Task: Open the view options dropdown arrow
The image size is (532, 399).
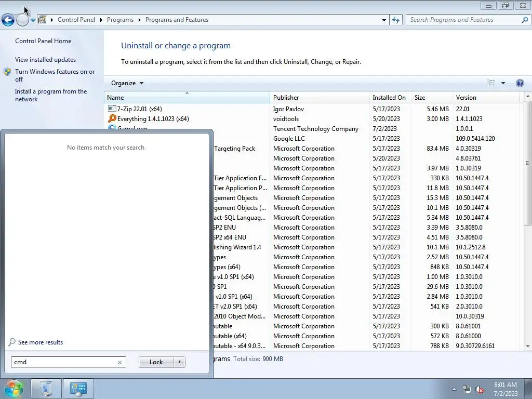Action: (503, 83)
